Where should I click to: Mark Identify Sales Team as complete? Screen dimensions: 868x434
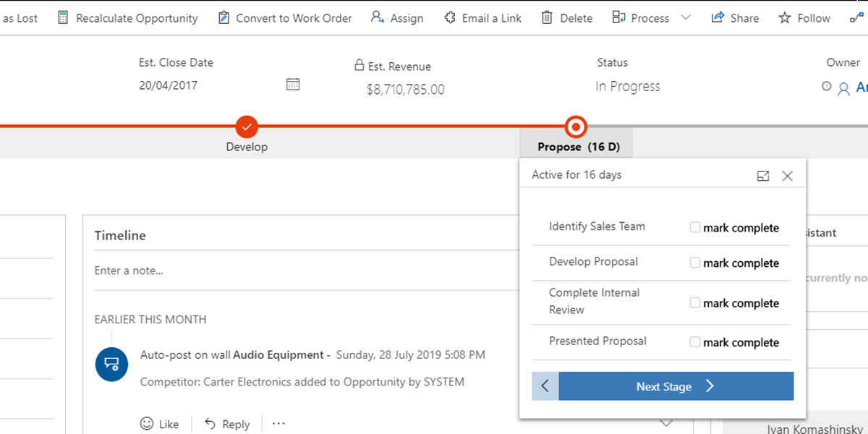tap(694, 226)
